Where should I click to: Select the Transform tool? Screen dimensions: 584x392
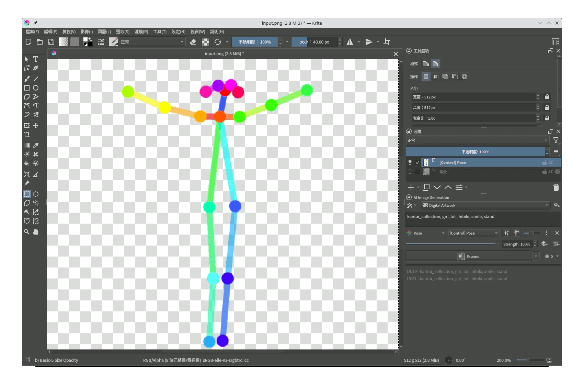coord(27,125)
